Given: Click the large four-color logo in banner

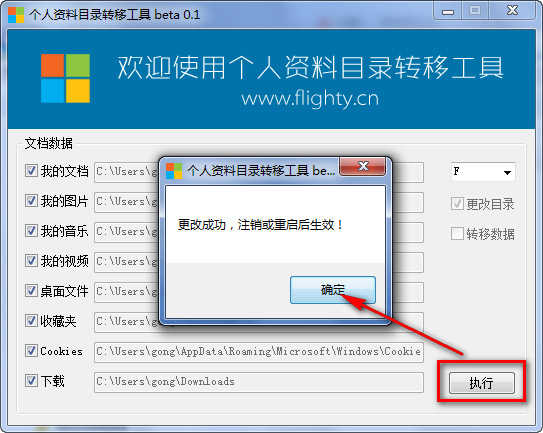Looking at the screenshot, I should (x=65, y=78).
